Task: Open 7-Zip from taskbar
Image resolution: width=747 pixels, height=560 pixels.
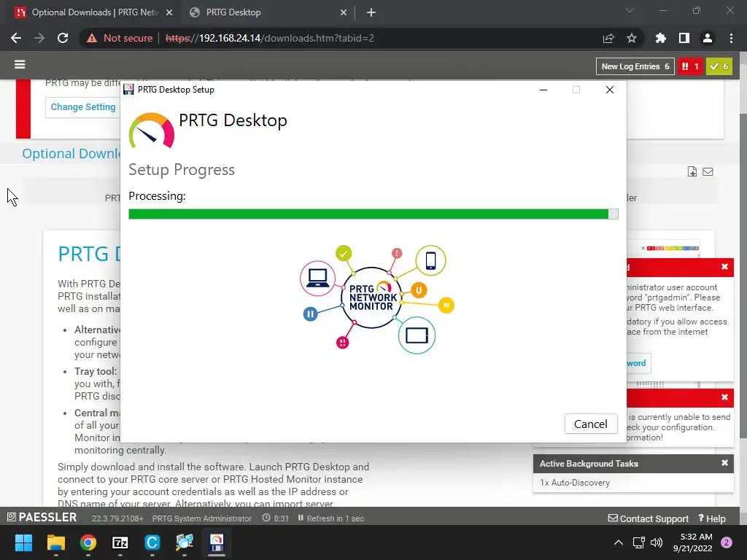Action: point(120,542)
